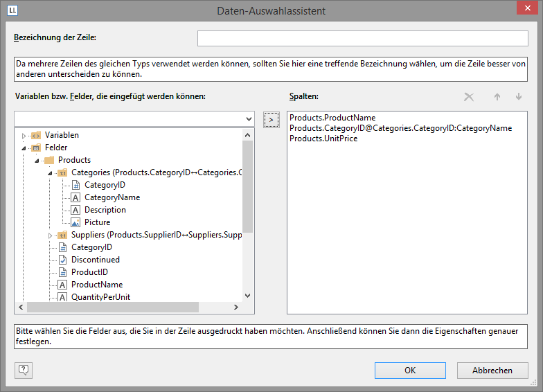The image size is (543, 392).
Task: Click the move column down arrow
Action: coord(518,97)
